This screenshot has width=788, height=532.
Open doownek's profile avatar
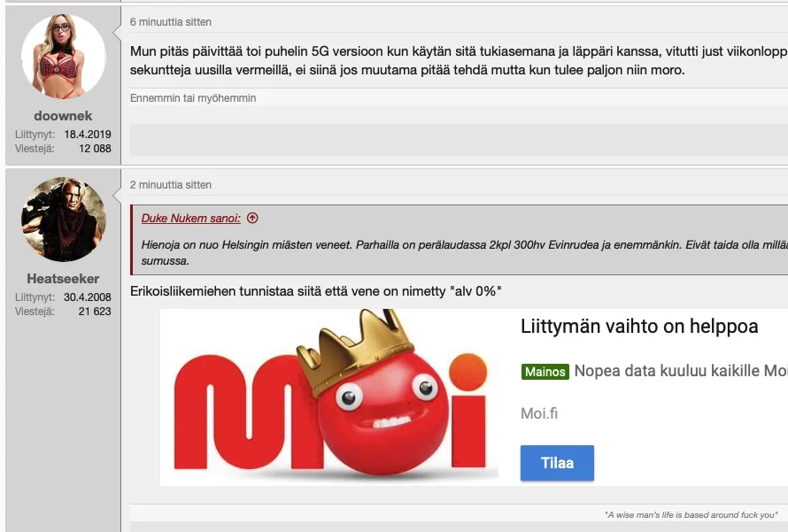[64, 57]
